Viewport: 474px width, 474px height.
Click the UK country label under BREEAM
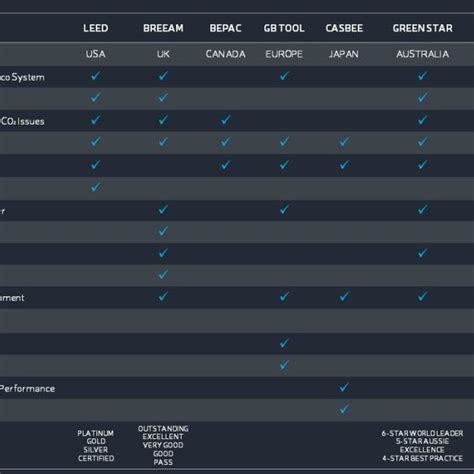[x=163, y=54]
